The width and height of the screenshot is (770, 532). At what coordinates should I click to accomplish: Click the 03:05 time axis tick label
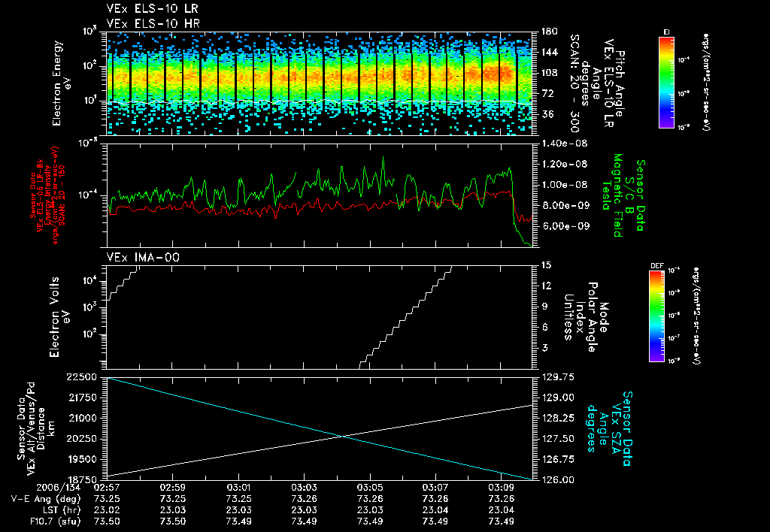click(370, 488)
